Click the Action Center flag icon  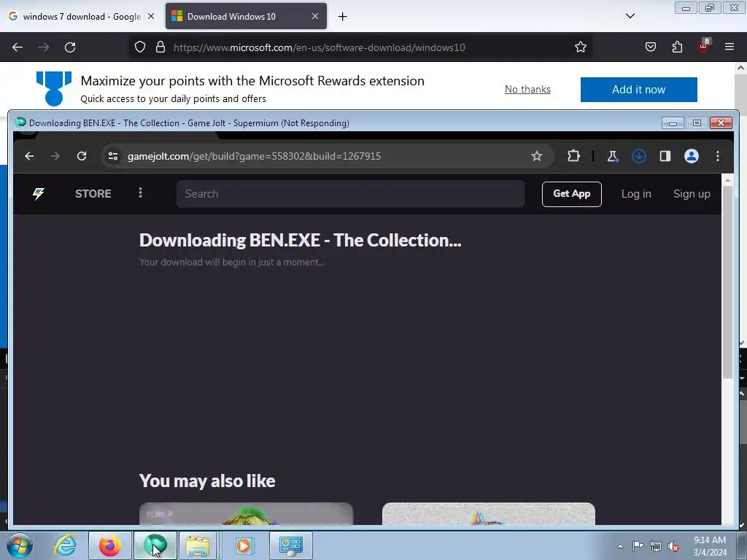pyautogui.click(x=638, y=546)
